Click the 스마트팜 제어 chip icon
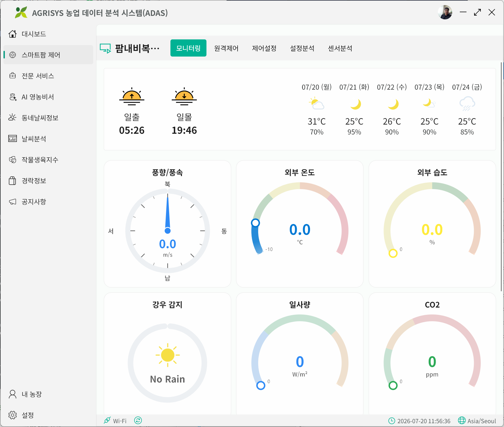This screenshot has width=504, height=427. coord(12,55)
